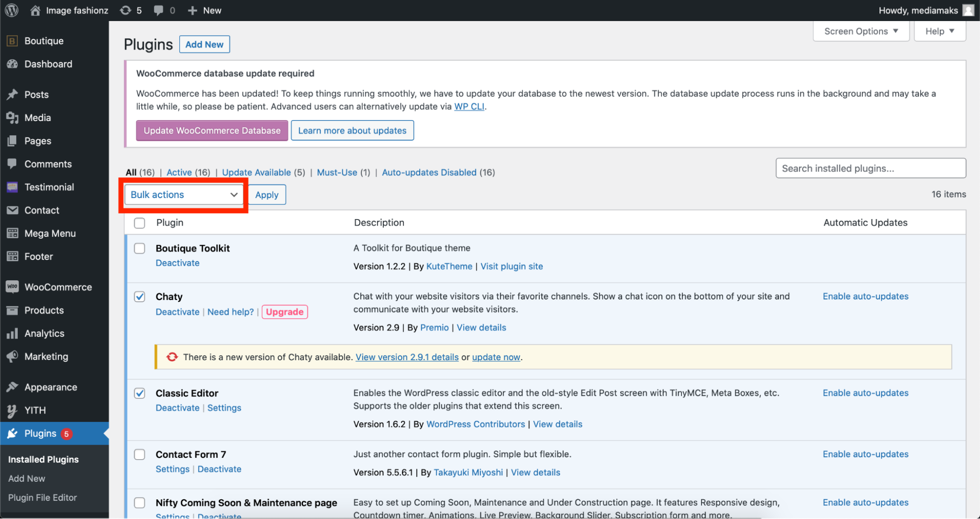Tick the Contact Form 7 checkbox
The height and width of the screenshot is (519, 980).
[140, 454]
